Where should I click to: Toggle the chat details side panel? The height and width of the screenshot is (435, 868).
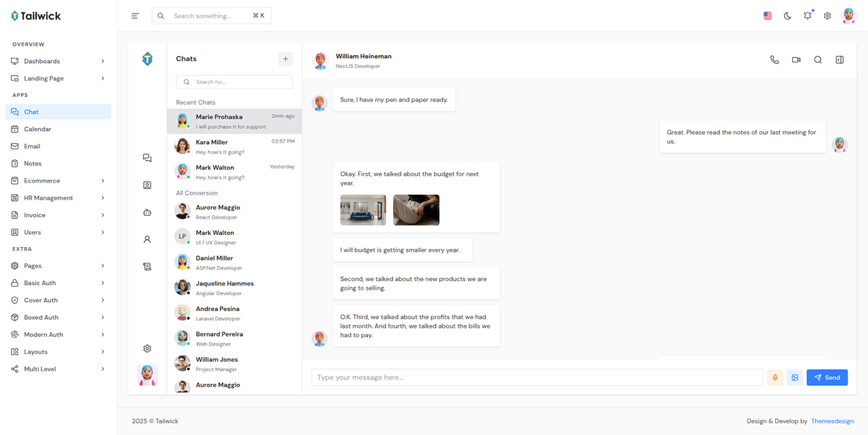[840, 60]
